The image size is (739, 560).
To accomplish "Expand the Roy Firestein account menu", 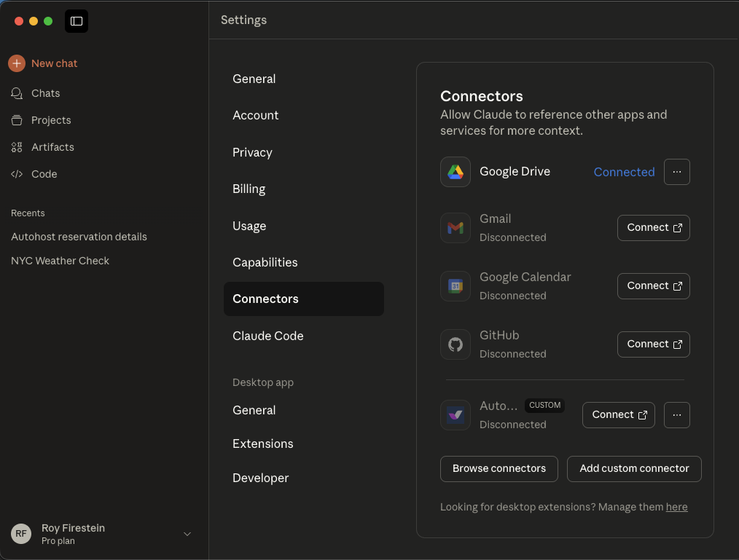I will click(187, 534).
